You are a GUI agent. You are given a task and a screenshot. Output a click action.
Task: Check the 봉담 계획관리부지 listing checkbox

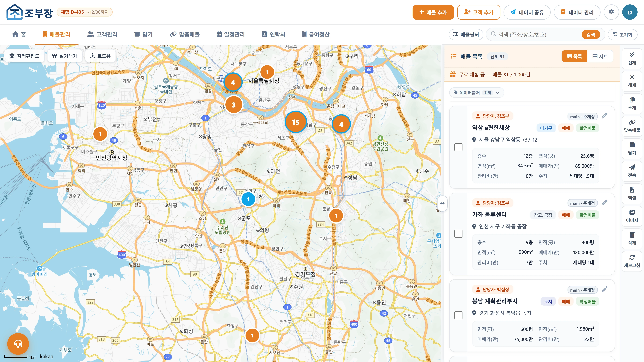click(458, 315)
